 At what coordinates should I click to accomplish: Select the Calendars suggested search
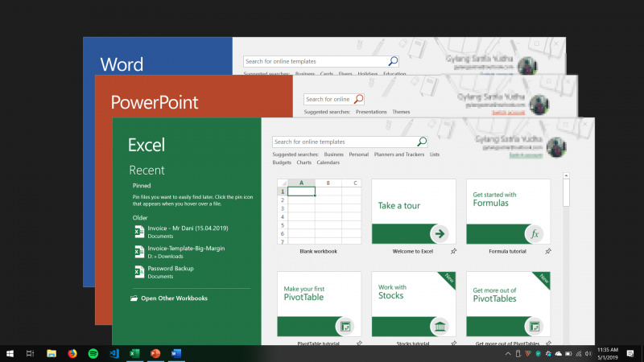click(x=328, y=162)
